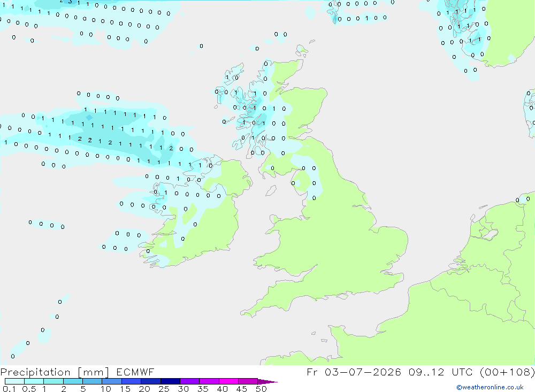This screenshot has height=392, width=535.
Task: Click the legend value "20"
Action: [144, 389]
